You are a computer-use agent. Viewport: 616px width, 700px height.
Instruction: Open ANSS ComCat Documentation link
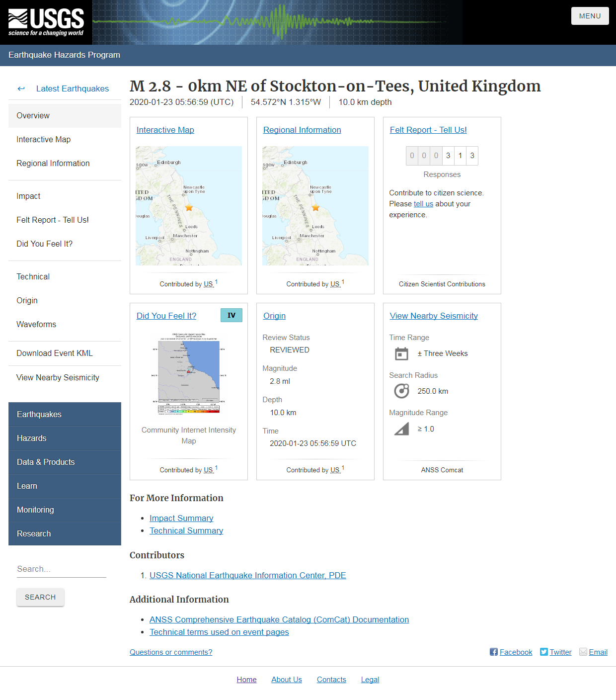[x=279, y=619]
